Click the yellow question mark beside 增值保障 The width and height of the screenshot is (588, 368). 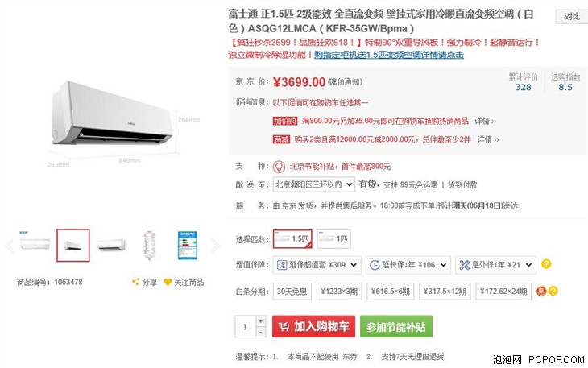coord(546,264)
